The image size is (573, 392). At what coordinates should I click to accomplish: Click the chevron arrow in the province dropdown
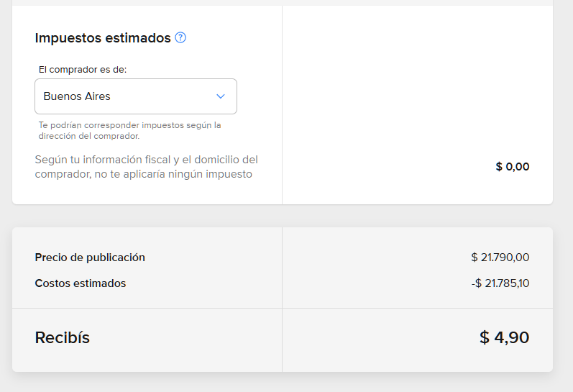pos(220,96)
